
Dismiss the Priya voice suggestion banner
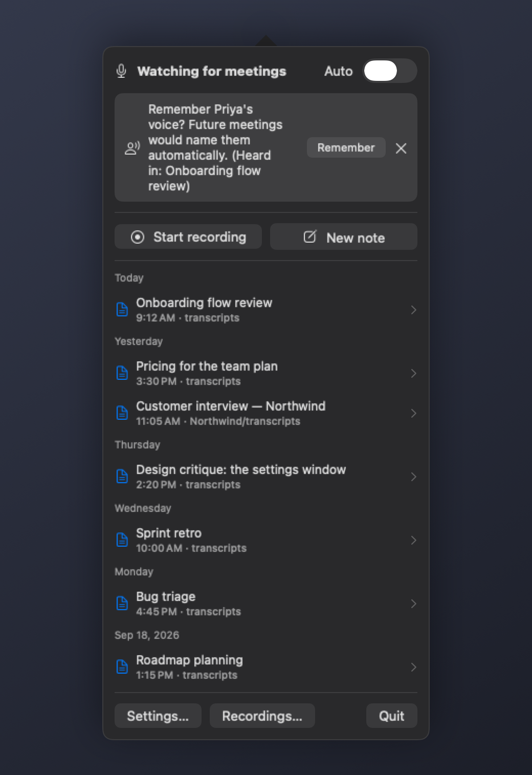point(401,148)
